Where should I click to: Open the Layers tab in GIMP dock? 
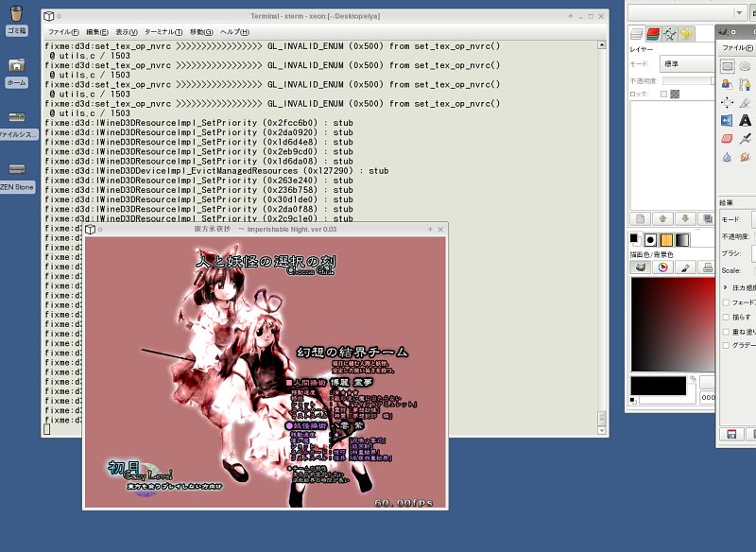(x=637, y=34)
